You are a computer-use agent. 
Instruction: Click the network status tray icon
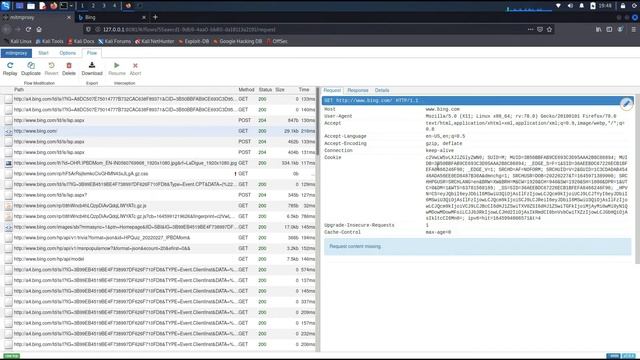pyautogui.click(x=558, y=6)
